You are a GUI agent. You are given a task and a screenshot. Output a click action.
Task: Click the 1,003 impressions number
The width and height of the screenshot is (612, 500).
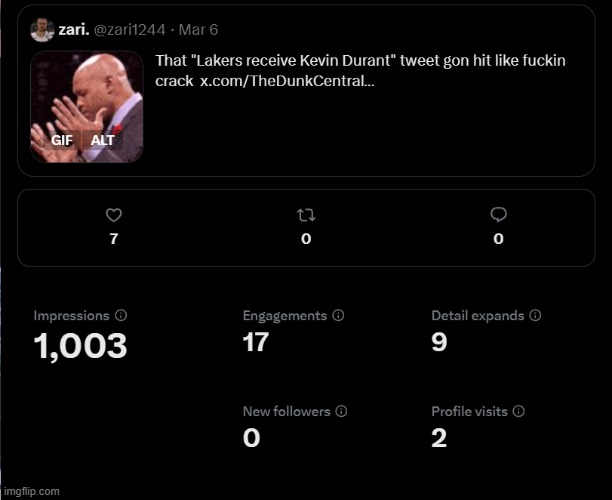coord(80,346)
